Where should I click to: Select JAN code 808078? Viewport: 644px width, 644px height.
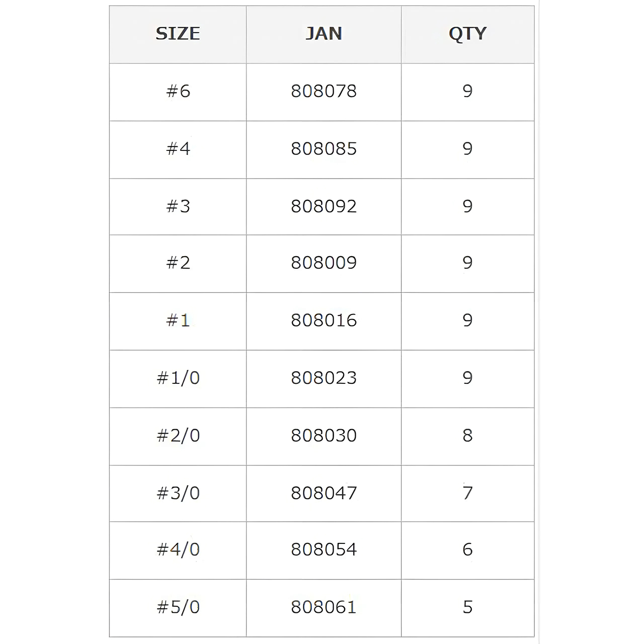click(x=324, y=91)
